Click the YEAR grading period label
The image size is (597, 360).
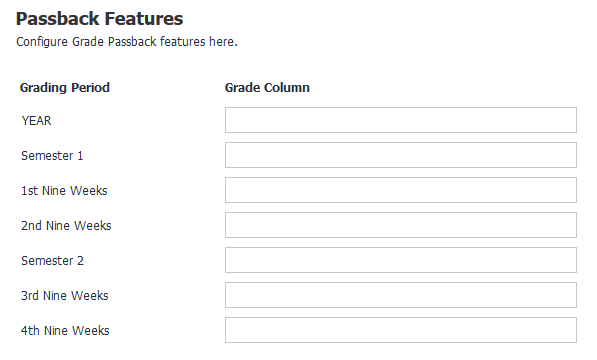click(36, 121)
